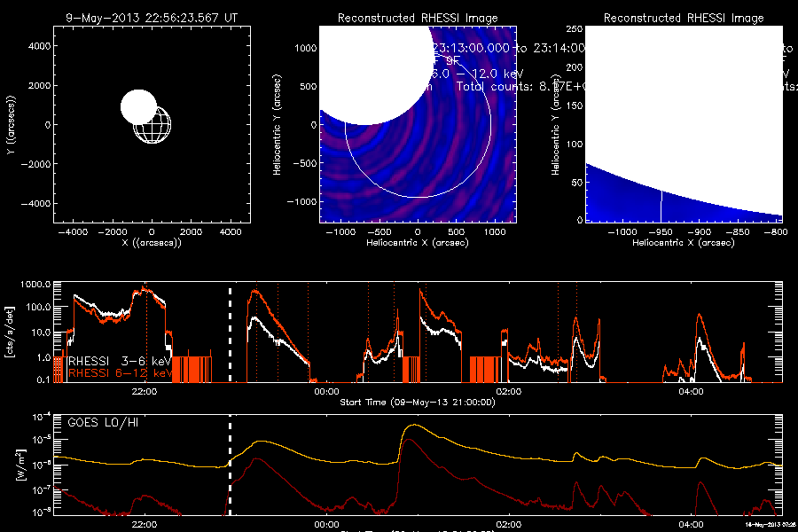798x532 pixels.
Task: Click 'Heliocentric X (arcsec)' under the right panel
Action: 684,243
